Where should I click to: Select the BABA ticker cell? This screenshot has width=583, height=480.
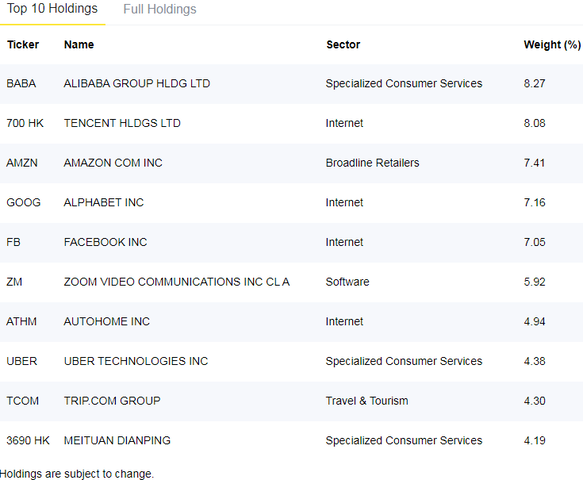21,83
